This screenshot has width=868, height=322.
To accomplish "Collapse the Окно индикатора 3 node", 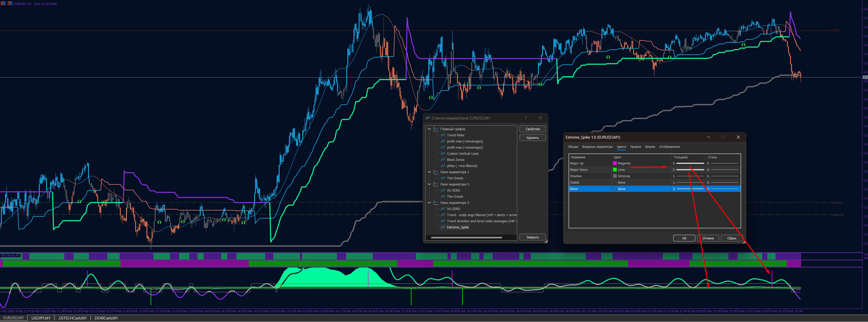I will pyautogui.click(x=429, y=203).
